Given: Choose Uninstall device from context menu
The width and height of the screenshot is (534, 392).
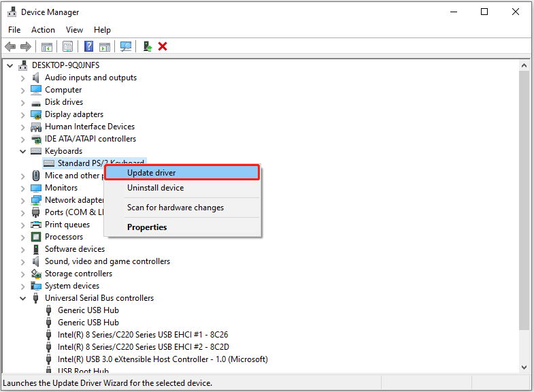Looking at the screenshot, I should [x=182, y=188].
